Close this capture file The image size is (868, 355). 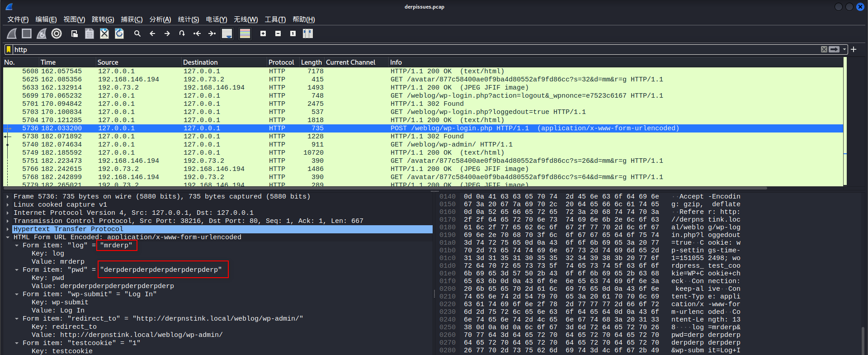(104, 33)
